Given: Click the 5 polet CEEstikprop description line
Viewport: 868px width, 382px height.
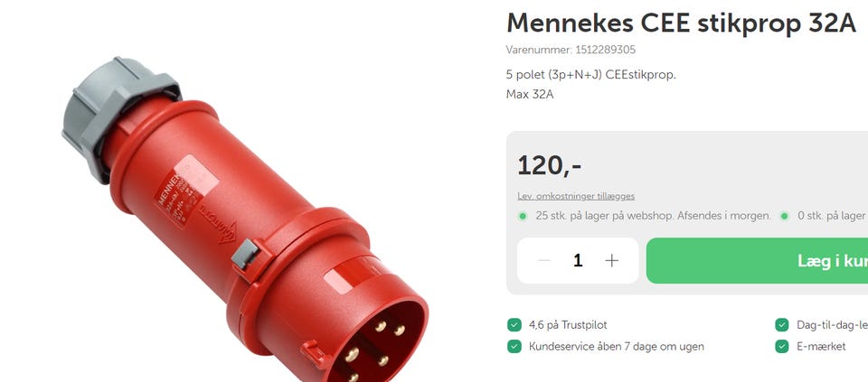Looking at the screenshot, I should [x=590, y=75].
